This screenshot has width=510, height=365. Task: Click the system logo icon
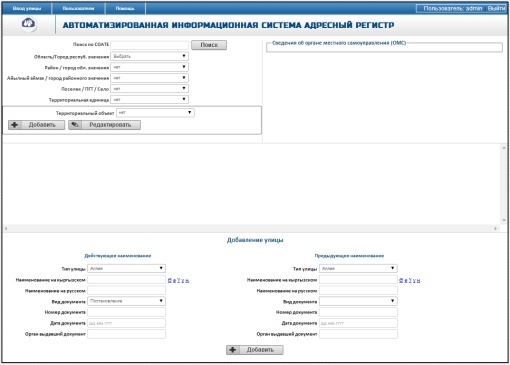[29, 24]
